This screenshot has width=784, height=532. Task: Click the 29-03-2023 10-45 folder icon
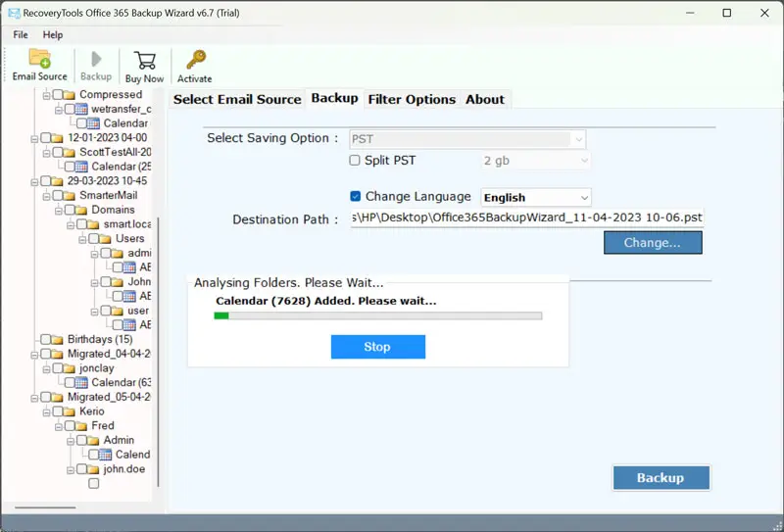click(58, 181)
